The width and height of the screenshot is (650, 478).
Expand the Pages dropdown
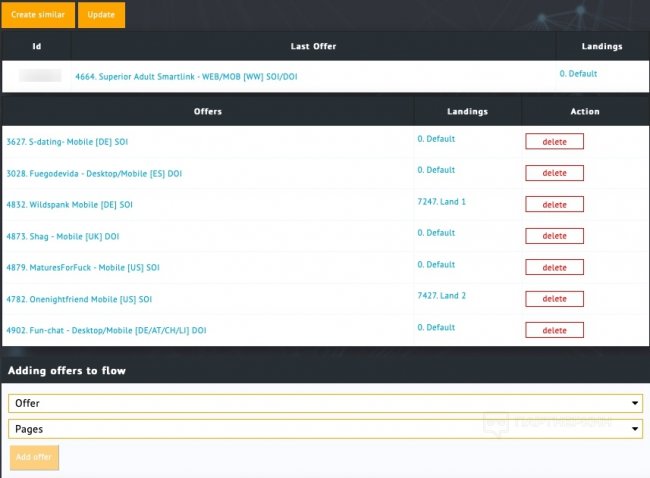[325, 428]
